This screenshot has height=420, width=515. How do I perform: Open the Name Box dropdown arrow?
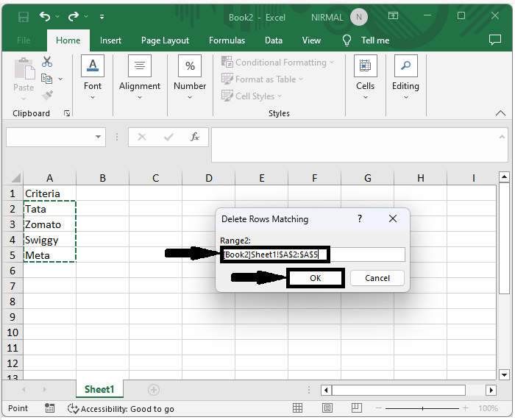click(98, 137)
